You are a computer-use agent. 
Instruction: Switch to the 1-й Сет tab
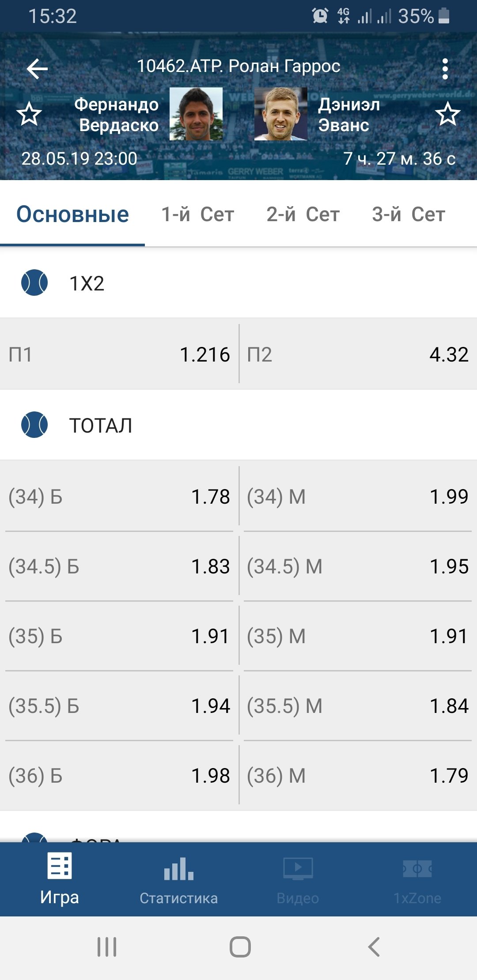(x=197, y=215)
